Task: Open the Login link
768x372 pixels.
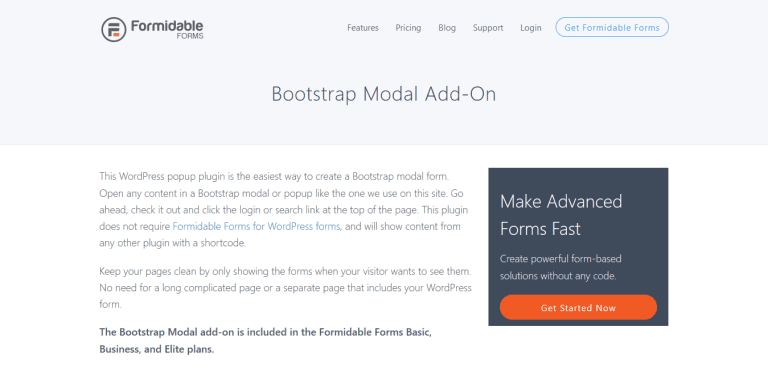Action: pos(531,28)
